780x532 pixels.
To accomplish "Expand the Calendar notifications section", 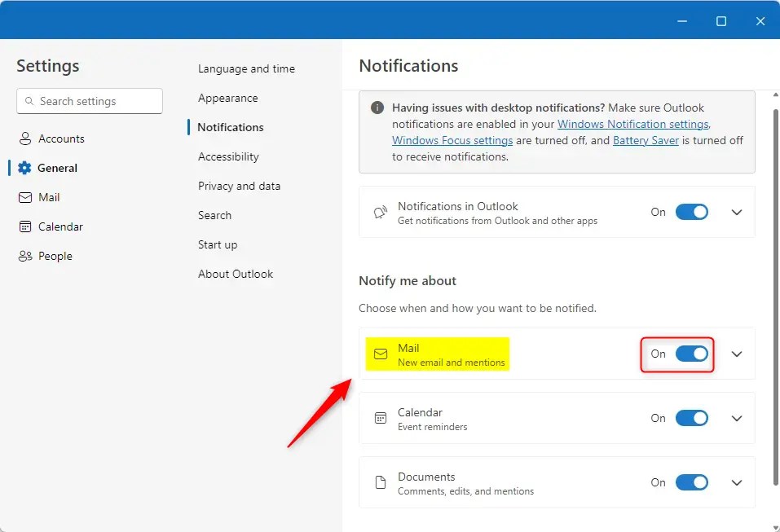I will click(x=736, y=418).
